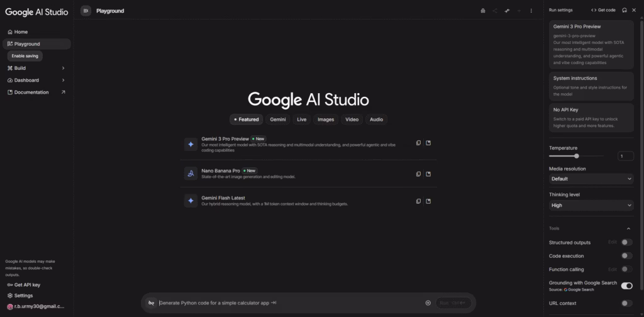This screenshot has height=317, width=644.
Task: Open the Gemini 3 Pro Preview model selector card
Action: [591, 45]
